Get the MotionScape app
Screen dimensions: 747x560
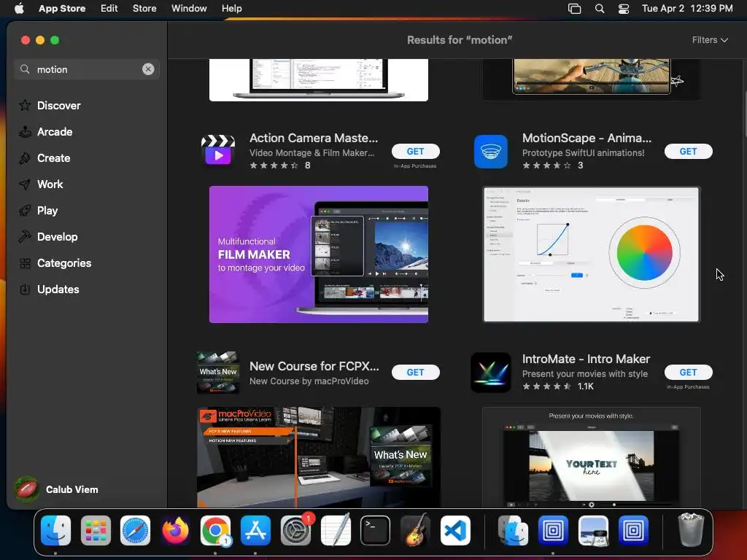[689, 152]
